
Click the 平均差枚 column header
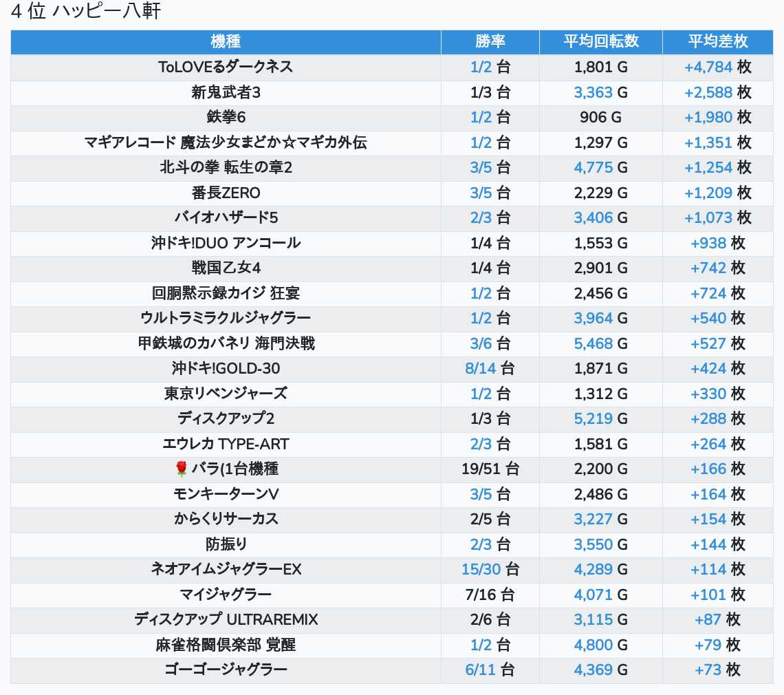[717, 41]
